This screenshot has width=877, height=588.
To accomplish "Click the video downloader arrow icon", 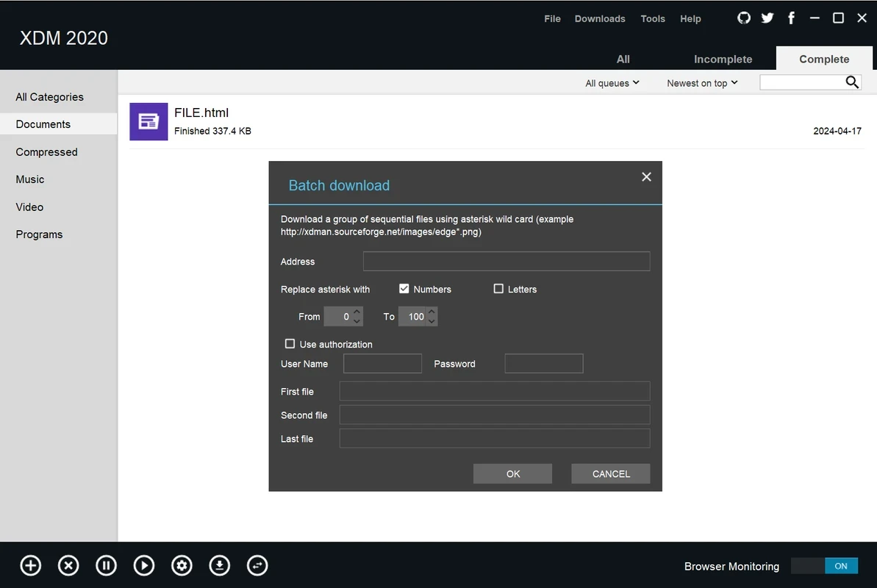I will point(219,566).
